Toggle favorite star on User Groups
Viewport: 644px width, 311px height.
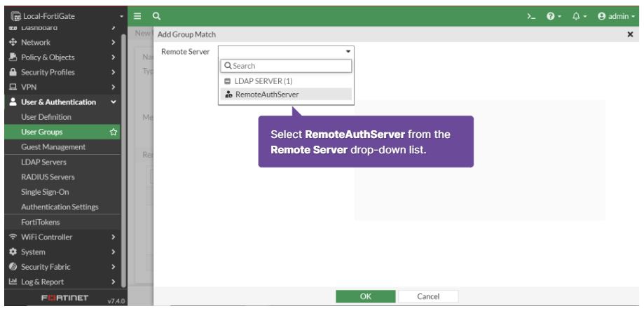pyautogui.click(x=114, y=132)
